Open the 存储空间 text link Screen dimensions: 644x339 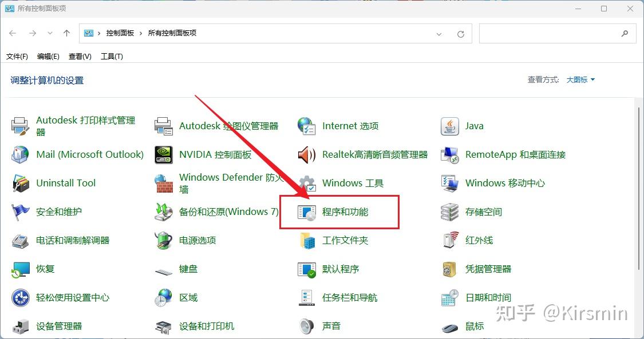(483, 212)
